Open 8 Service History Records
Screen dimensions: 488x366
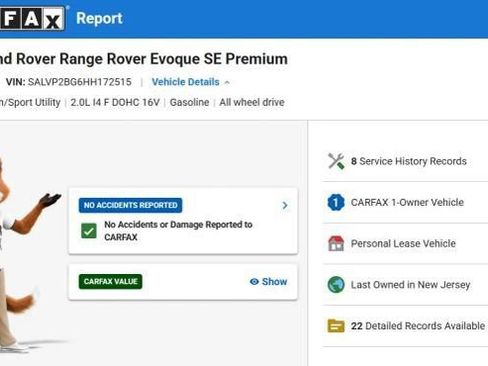click(408, 161)
